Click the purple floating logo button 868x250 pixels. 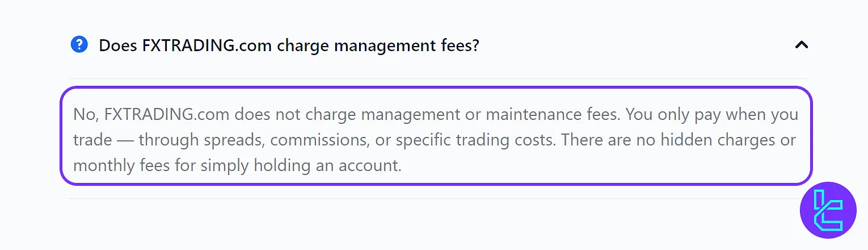click(x=828, y=210)
